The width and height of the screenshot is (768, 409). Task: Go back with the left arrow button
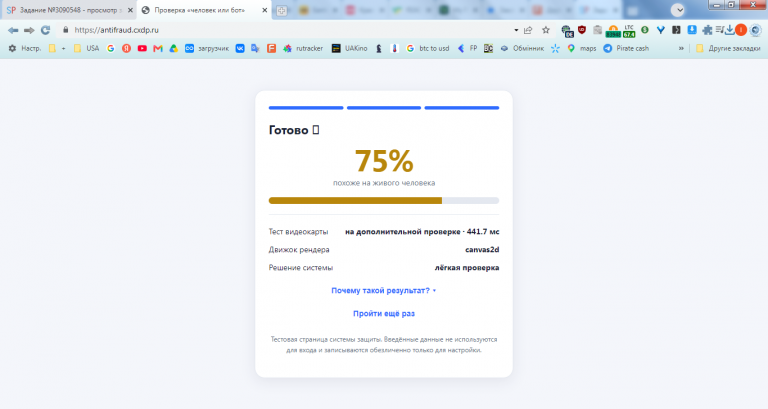pos(13,30)
